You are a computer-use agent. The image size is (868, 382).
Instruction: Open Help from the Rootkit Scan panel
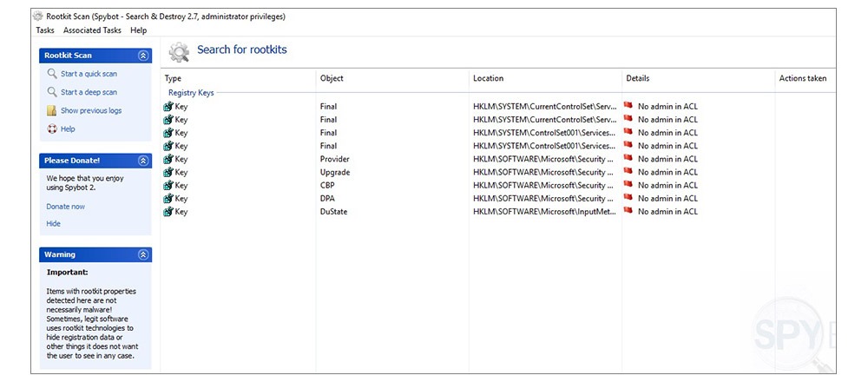click(x=68, y=129)
